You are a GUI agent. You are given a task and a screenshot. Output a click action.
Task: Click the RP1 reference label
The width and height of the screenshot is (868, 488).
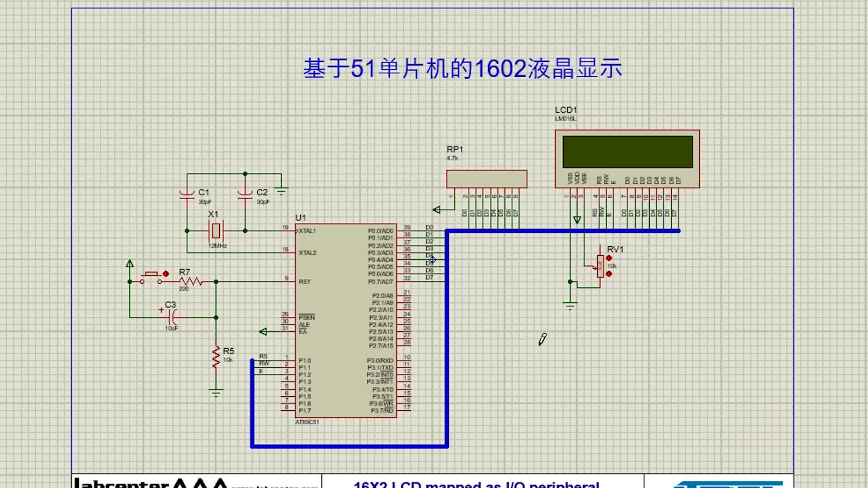455,149
